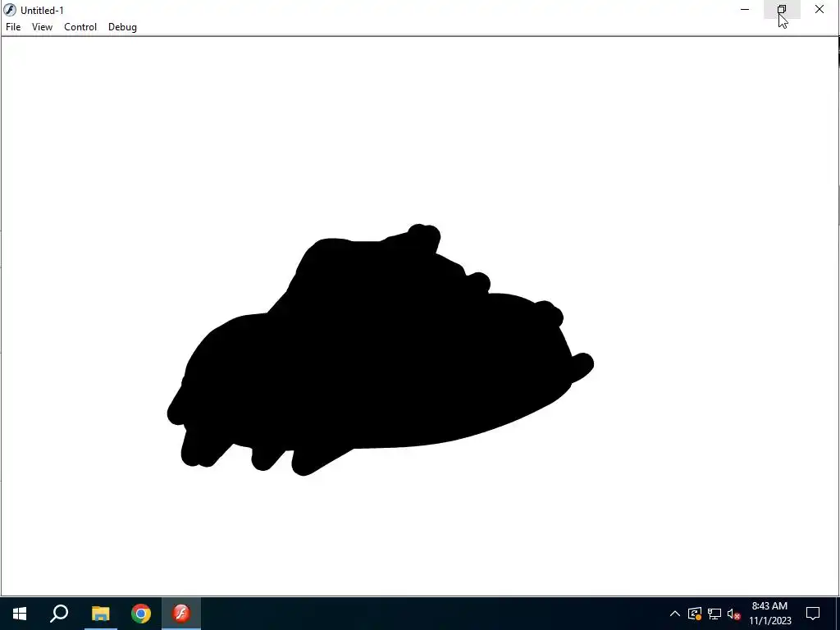Click the muted volume tray icon
Image resolution: width=840 pixels, height=630 pixels.
click(x=734, y=614)
